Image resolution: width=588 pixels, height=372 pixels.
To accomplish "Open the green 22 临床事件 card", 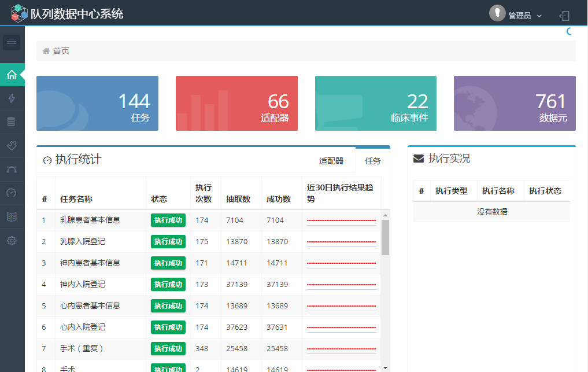I will pyautogui.click(x=376, y=103).
